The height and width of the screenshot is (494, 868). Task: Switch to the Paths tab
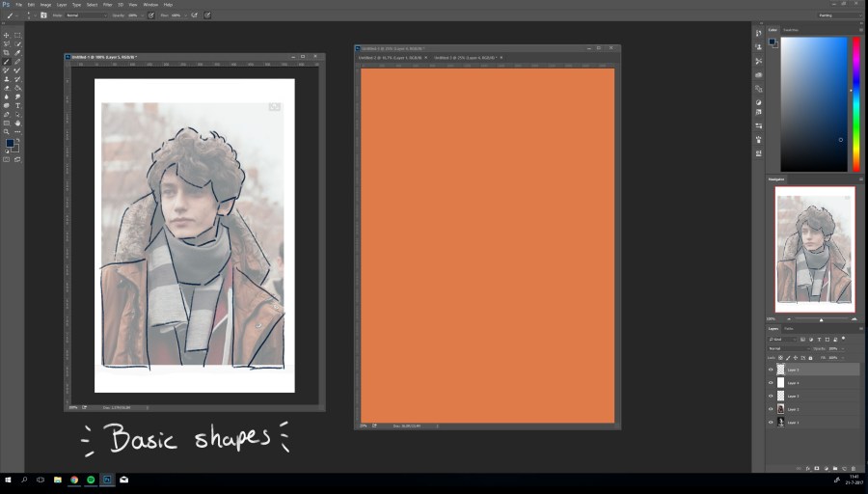click(788, 329)
